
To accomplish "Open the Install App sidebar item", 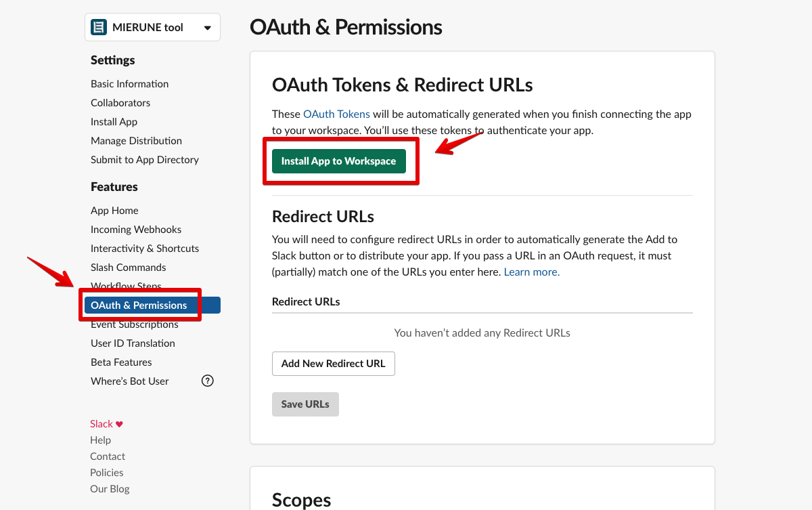I will click(114, 122).
